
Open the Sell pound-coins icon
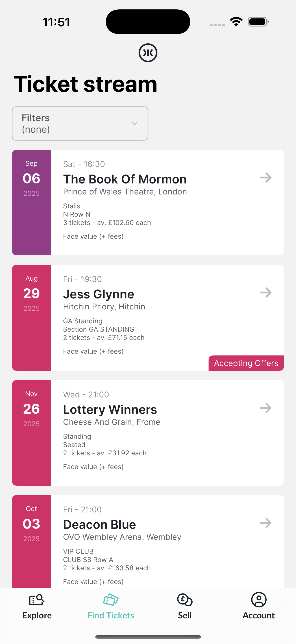(185, 600)
